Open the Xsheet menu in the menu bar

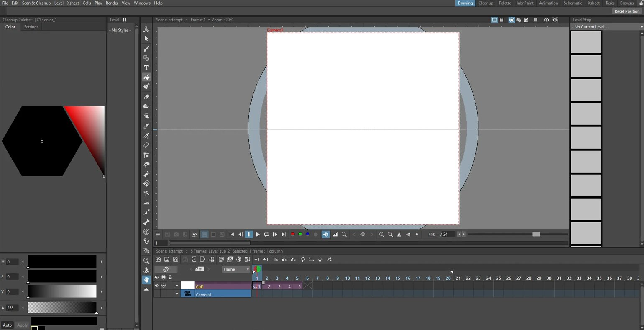[73, 3]
